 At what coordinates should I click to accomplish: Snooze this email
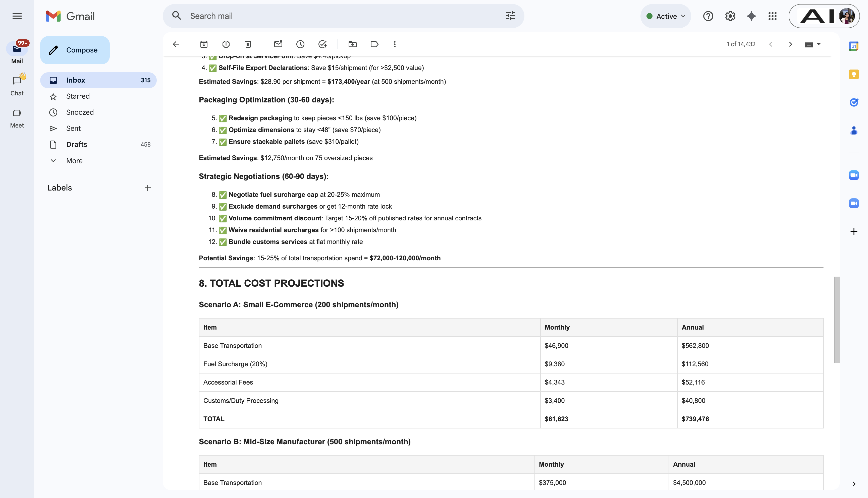click(300, 44)
